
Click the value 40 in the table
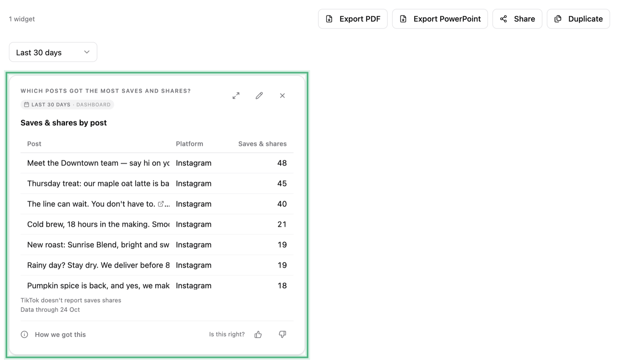tap(282, 204)
